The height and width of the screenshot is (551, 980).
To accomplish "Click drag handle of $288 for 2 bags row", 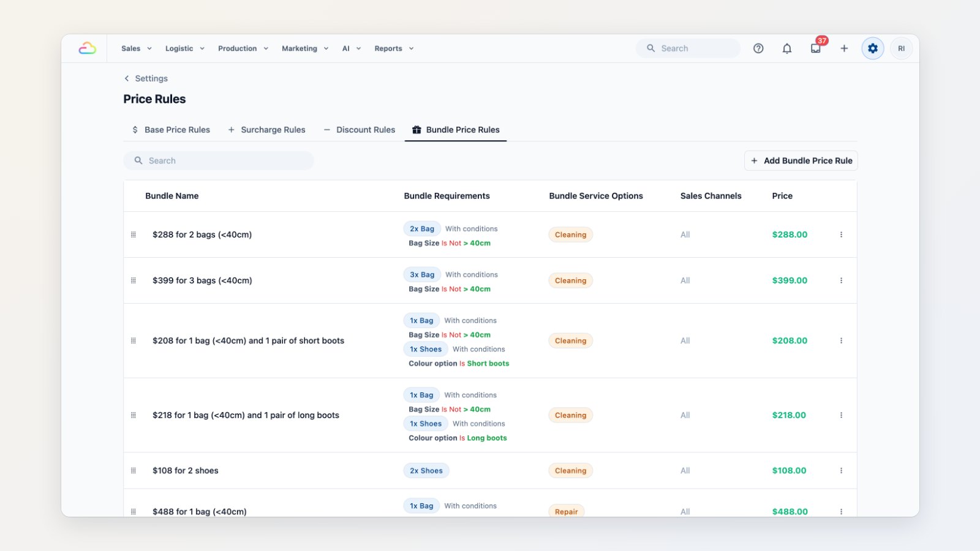I will [x=134, y=234].
